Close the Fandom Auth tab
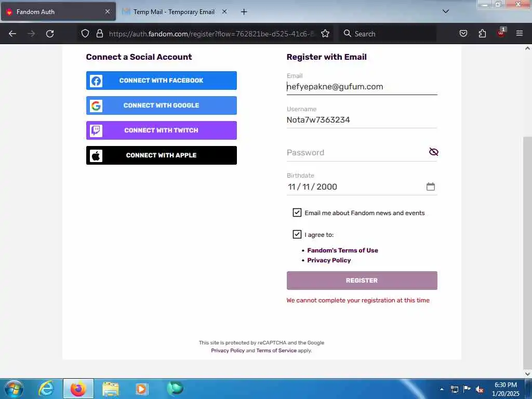The width and height of the screenshot is (532, 399). tap(108, 12)
